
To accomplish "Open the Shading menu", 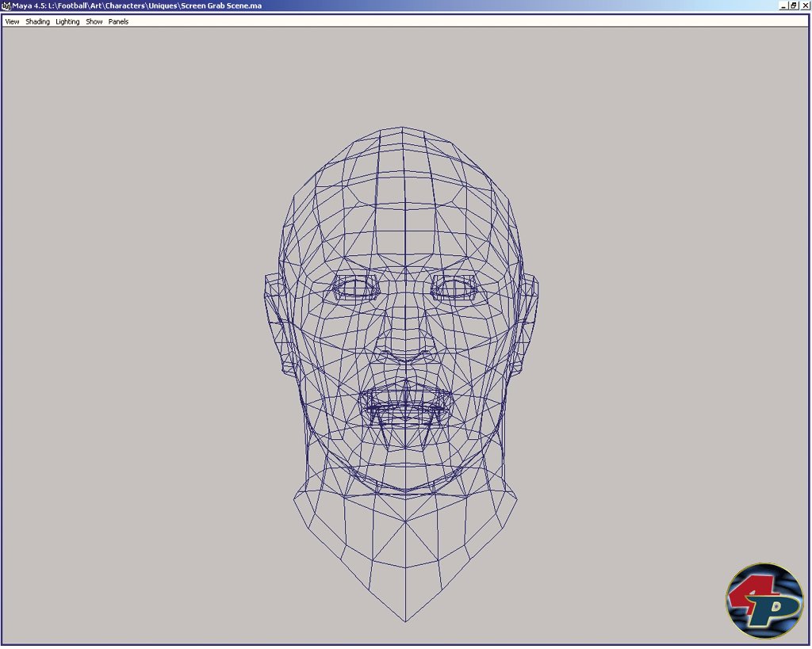I will click(x=37, y=21).
